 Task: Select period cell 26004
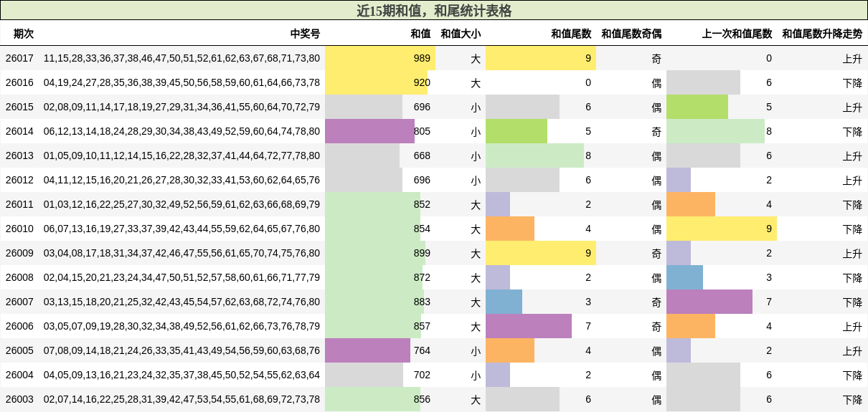click(19, 375)
